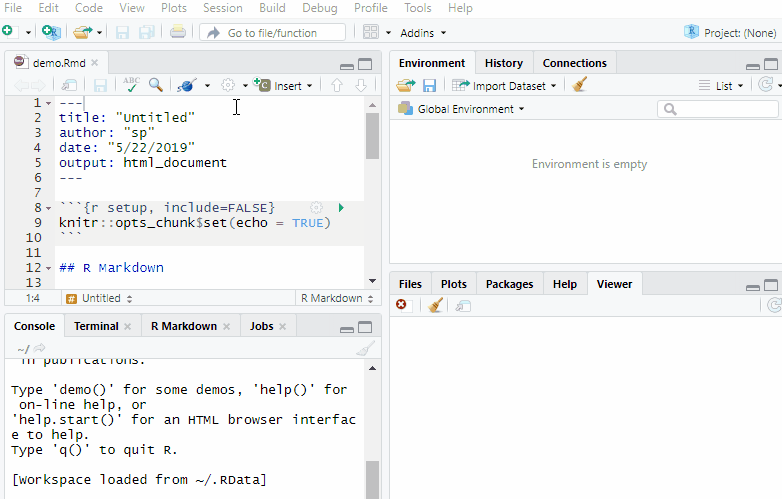Open the File menu

(x=13, y=8)
